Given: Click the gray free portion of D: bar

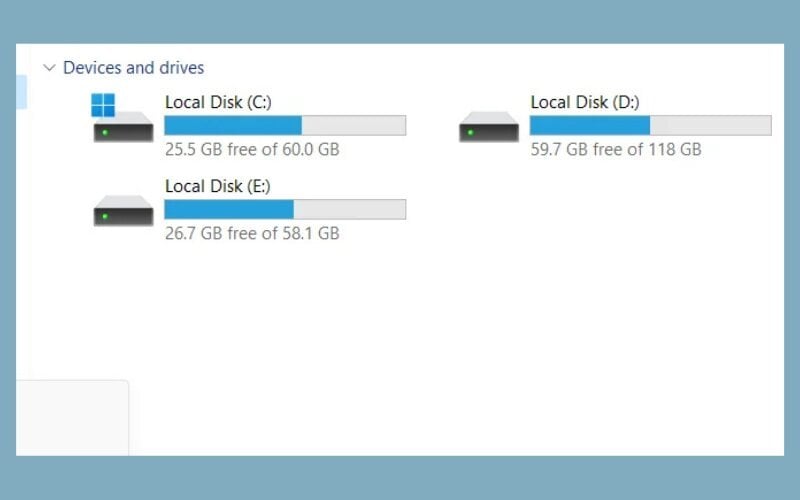Looking at the screenshot, I should (x=710, y=125).
